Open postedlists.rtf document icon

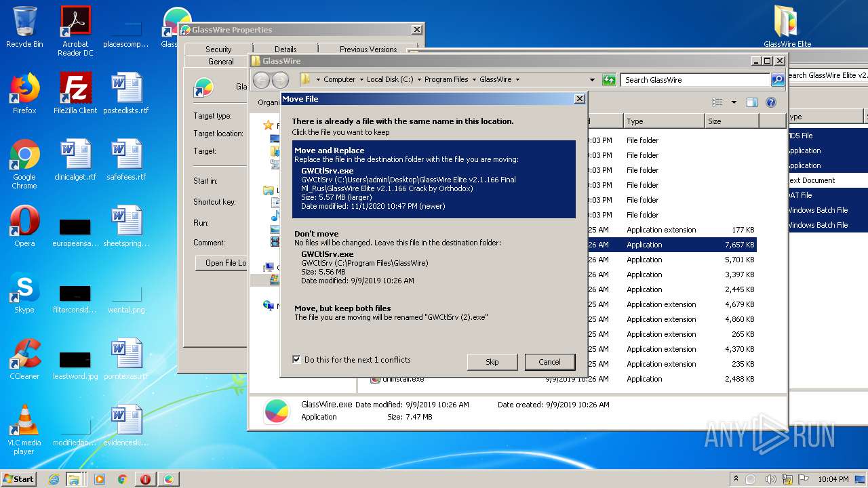126,94
